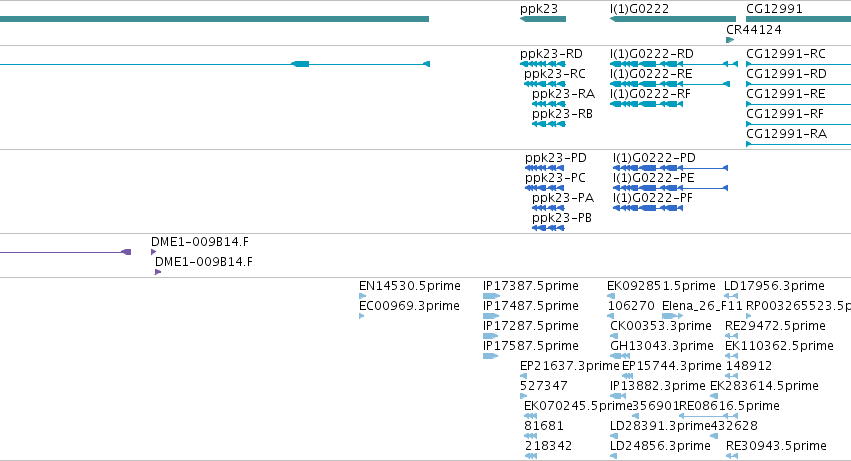Click l(1)G0222-PD protein feature

coord(670,168)
